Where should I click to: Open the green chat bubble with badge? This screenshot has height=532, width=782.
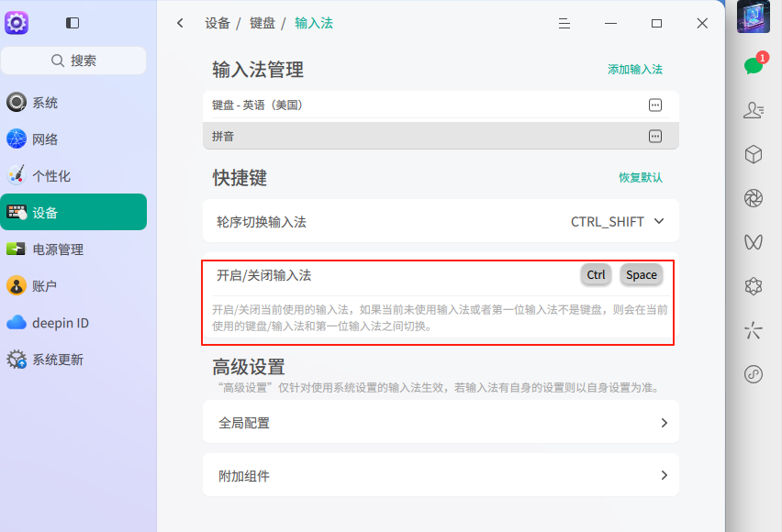(754, 64)
